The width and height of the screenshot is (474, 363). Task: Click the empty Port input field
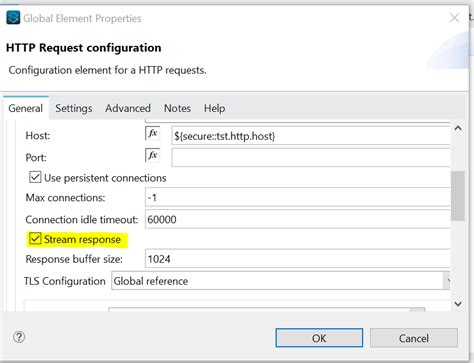click(311, 157)
